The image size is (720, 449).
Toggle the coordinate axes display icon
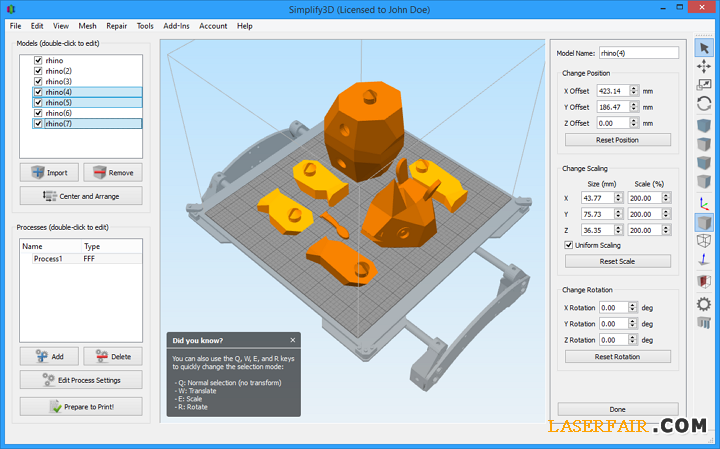coord(703,203)
